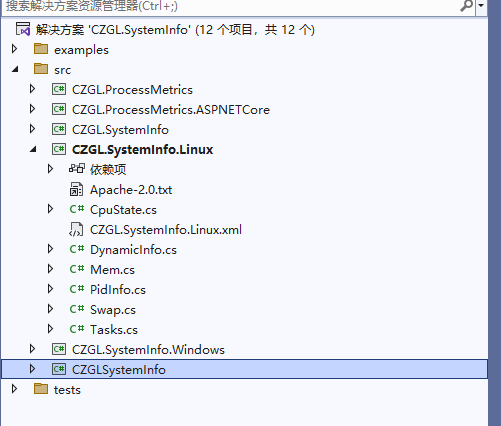Viewport: 501px width, 426px height.
Task: Expand the examples folder
Action: tap(14, 49)
